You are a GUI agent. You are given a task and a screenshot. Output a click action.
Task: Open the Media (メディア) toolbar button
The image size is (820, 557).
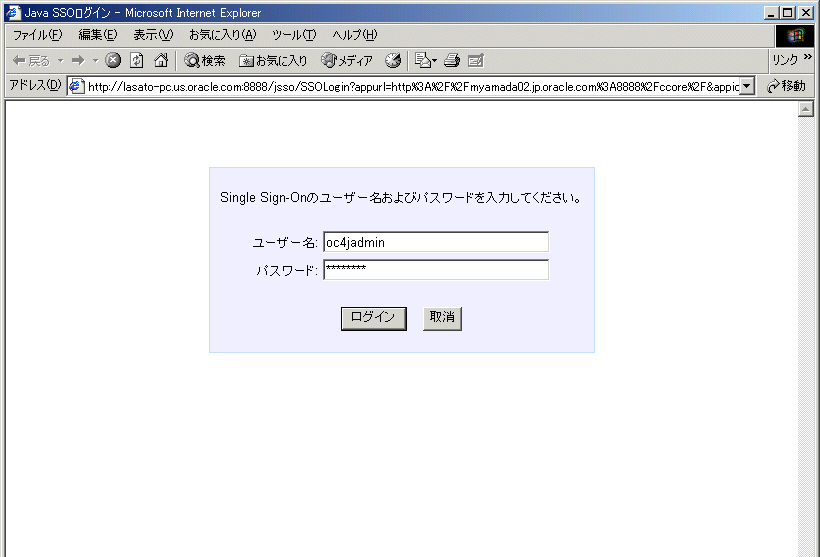[x=347, y=61]
